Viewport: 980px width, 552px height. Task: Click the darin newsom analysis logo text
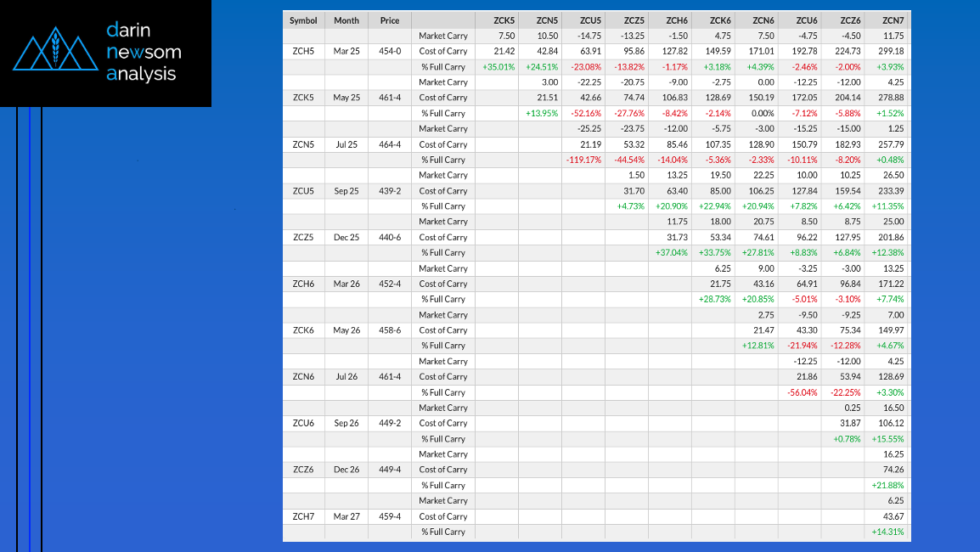(x=144, y=52)
